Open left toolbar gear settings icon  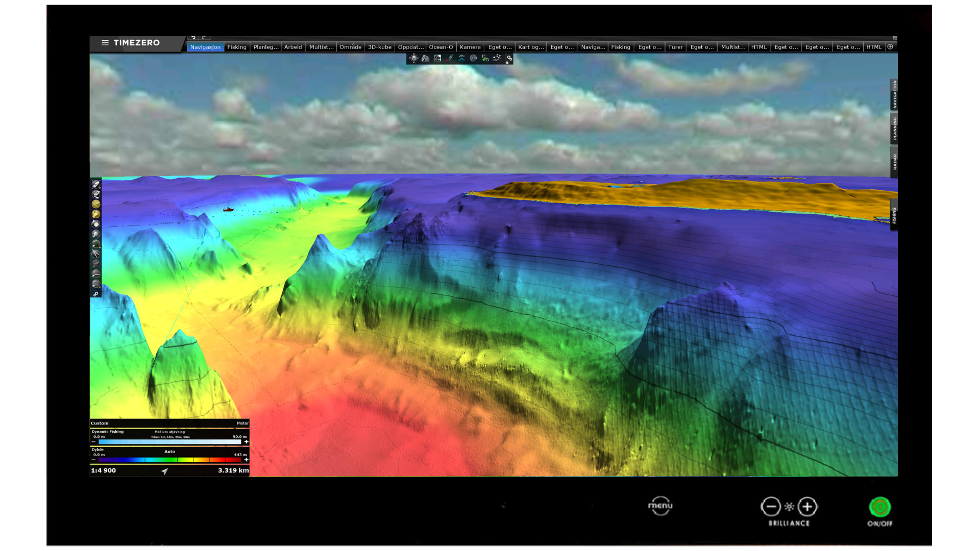(x=95, y=294)
